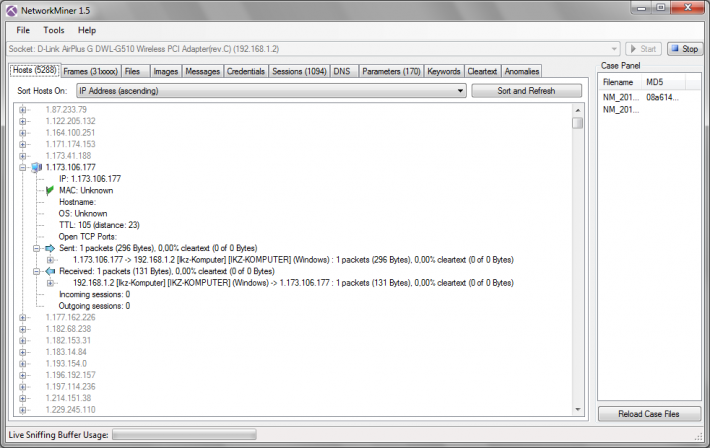The height and width of the screenshot is (448, 710).
Task: Select host 1.197.114.236 in the tree
Action: [70, 387]
